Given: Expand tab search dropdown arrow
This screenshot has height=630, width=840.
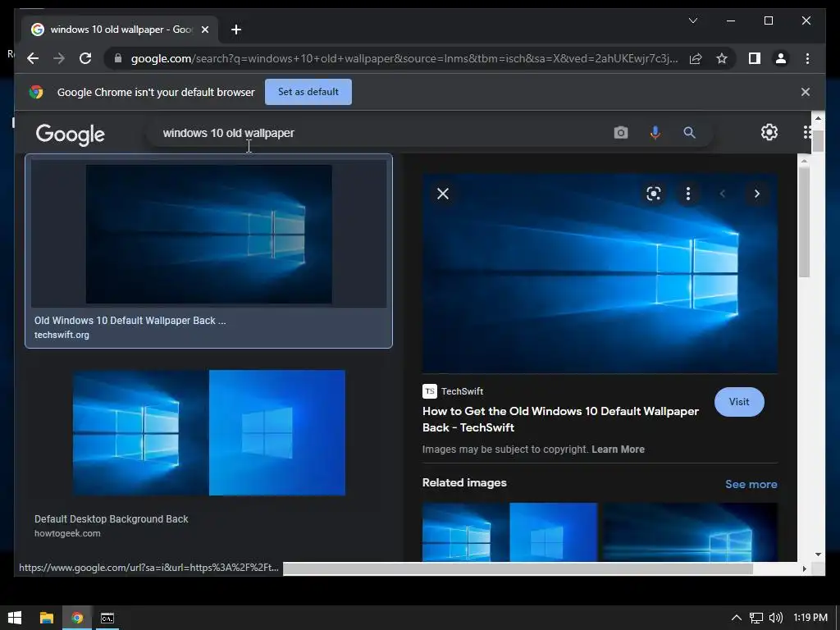Looking at the screenshot, I should point(692,21).
